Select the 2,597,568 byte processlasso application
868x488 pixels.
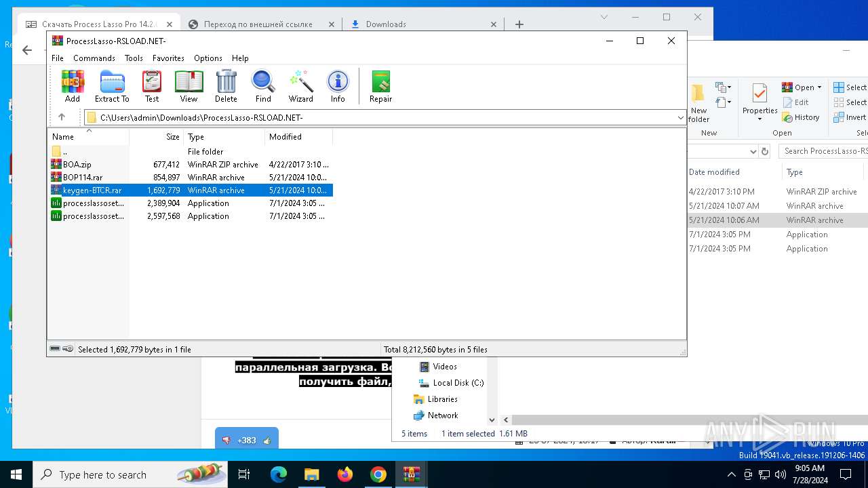[x=190, y=216]
